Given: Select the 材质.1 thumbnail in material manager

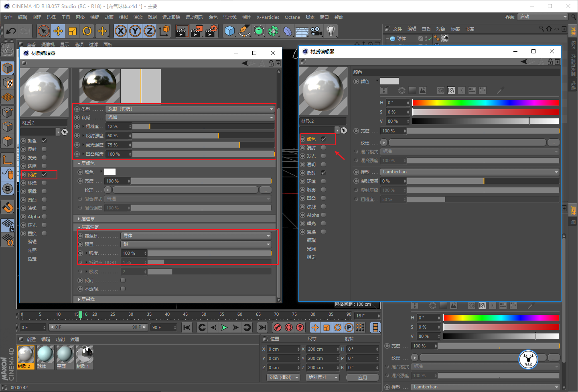Looking at the screenshot, I should point(85,357).
